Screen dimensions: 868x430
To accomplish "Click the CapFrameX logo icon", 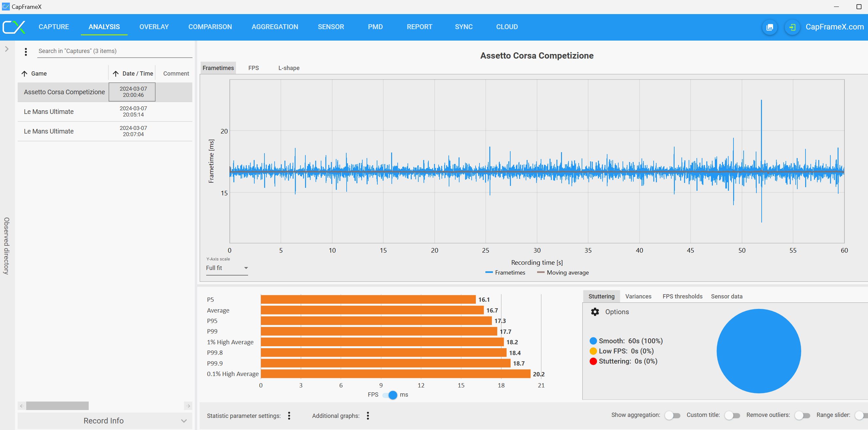I will [x=14, y=27].
